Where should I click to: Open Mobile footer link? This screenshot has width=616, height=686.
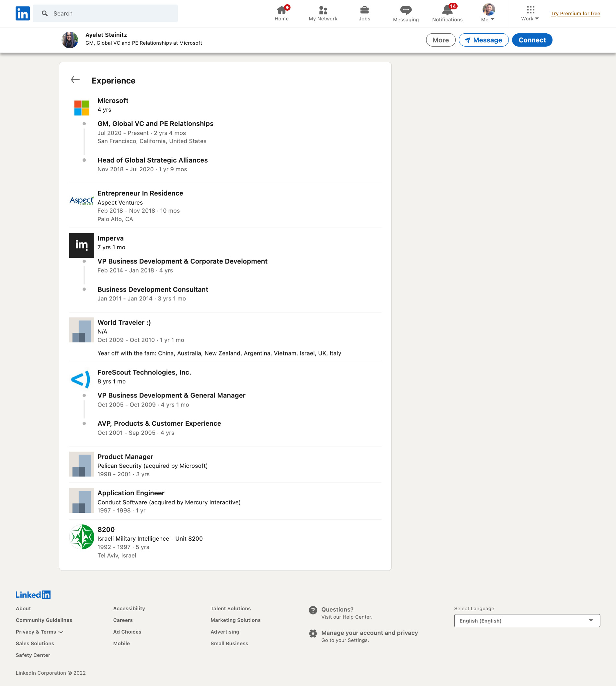point(121,643)
